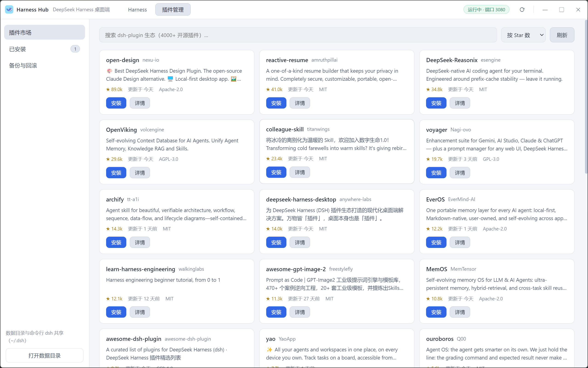Install the EverOS plugin
Viewport: 588px width, 368px height.
436,242
